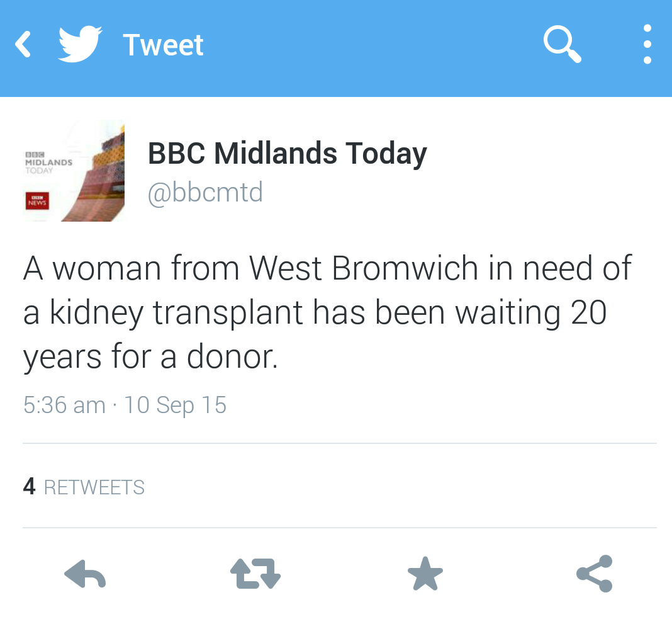Tap the Twitter bird logo
672x619 pixels.
(x=80, y=44)
